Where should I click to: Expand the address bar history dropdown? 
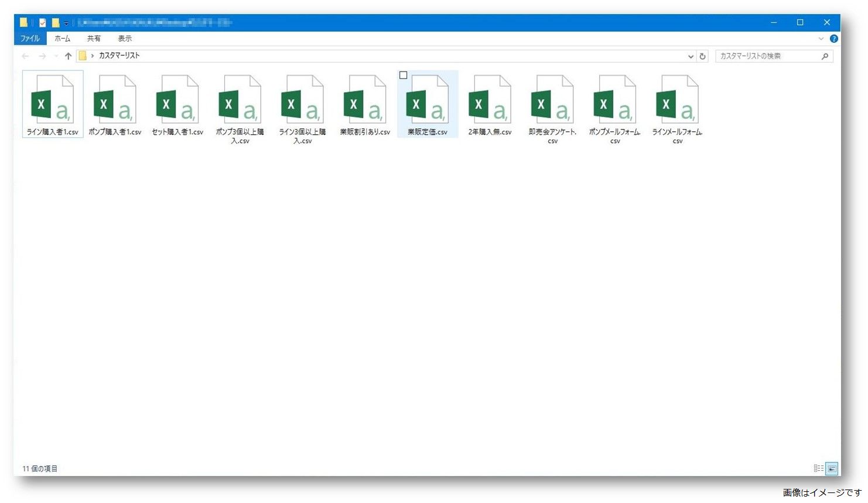tap(691, 56)
